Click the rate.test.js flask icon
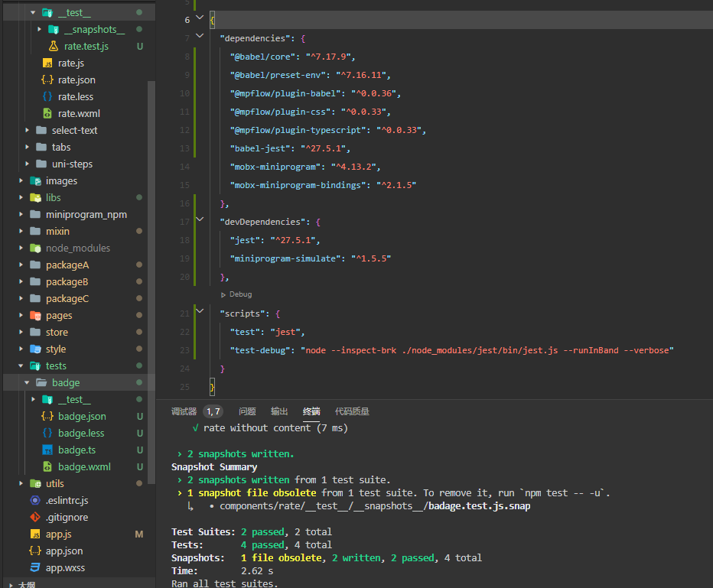 pyautogui.click(x=54, y=46)
